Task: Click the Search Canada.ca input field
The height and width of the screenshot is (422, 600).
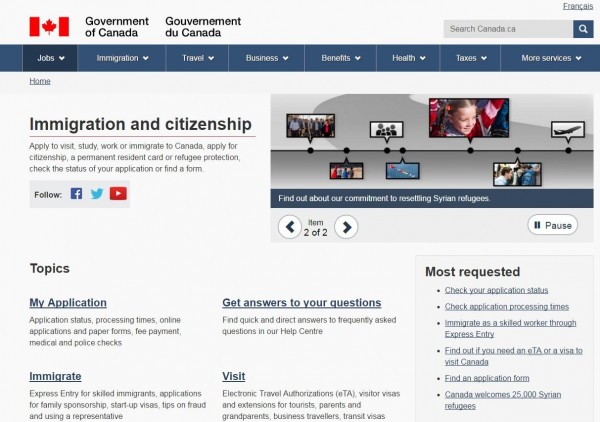Action: (507, 29)
